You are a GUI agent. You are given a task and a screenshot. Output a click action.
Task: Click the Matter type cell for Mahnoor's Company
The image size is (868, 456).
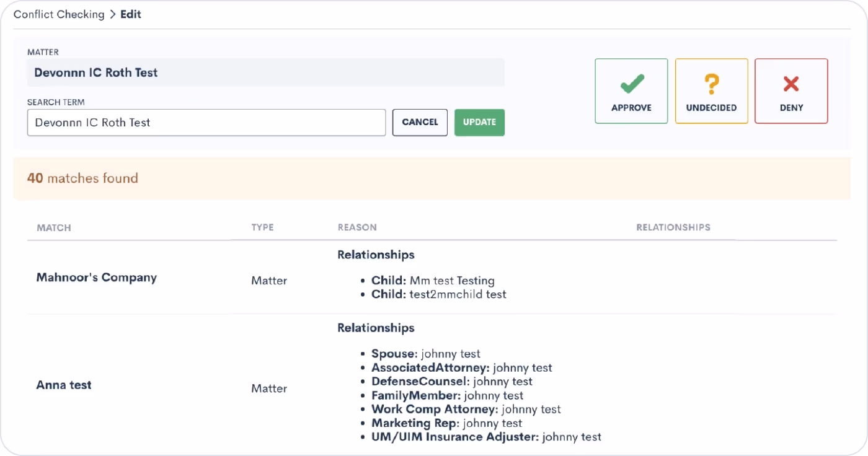coord(269,281)
